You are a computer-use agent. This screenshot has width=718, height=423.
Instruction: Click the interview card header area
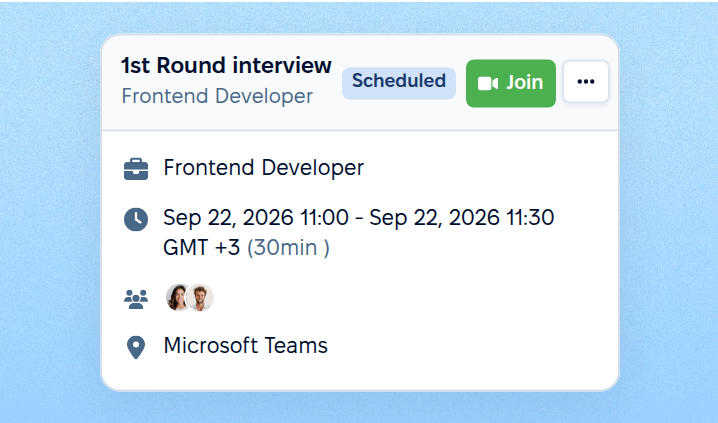tap(360, 83)
